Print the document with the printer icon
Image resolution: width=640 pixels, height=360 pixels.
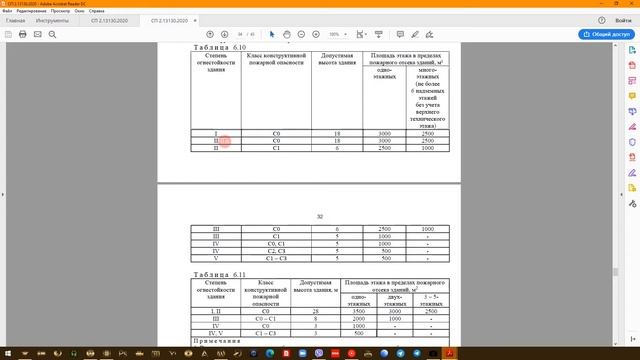(x=22, y=34)
